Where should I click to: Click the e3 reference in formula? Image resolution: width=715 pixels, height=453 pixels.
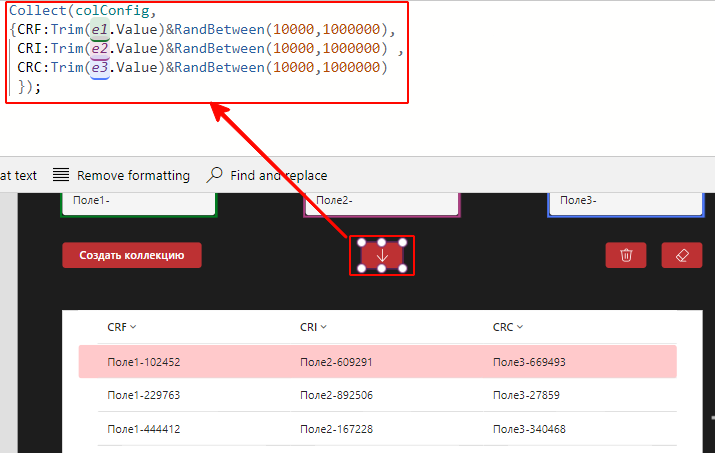[x=97, y=67]
